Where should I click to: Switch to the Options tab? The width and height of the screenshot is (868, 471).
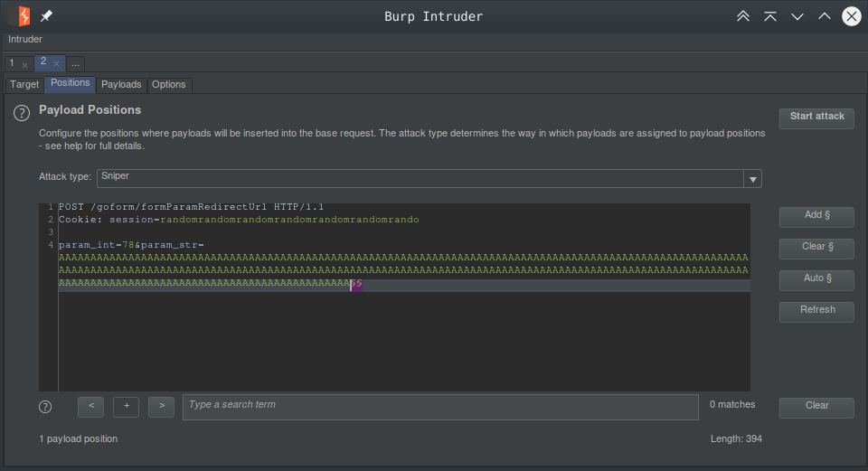pyautogui.click(x=169, y=85)
